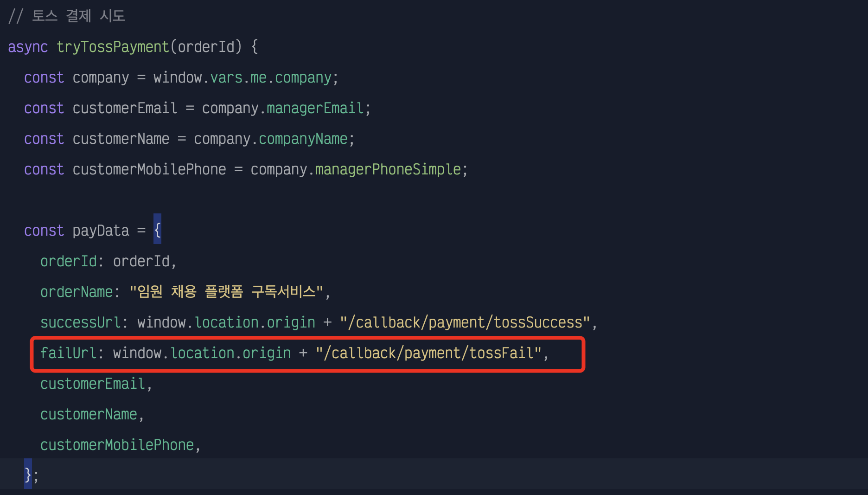Click managerPhoneSimple property

tap(388, 169)
